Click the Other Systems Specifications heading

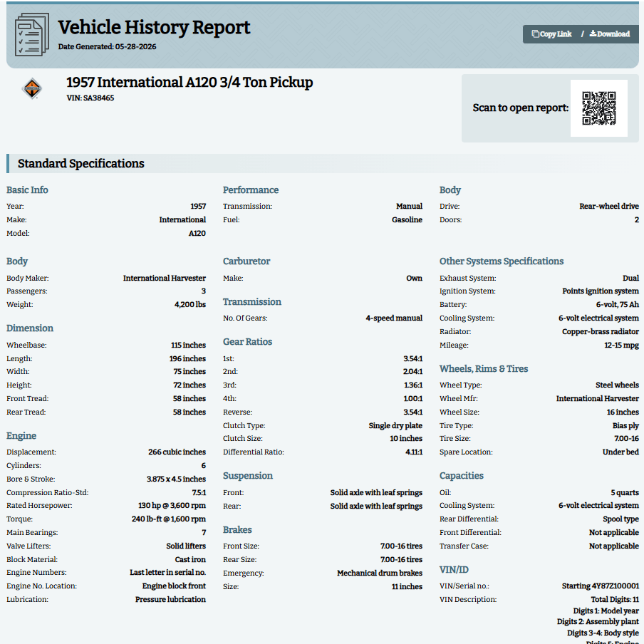tap(502, 261)
